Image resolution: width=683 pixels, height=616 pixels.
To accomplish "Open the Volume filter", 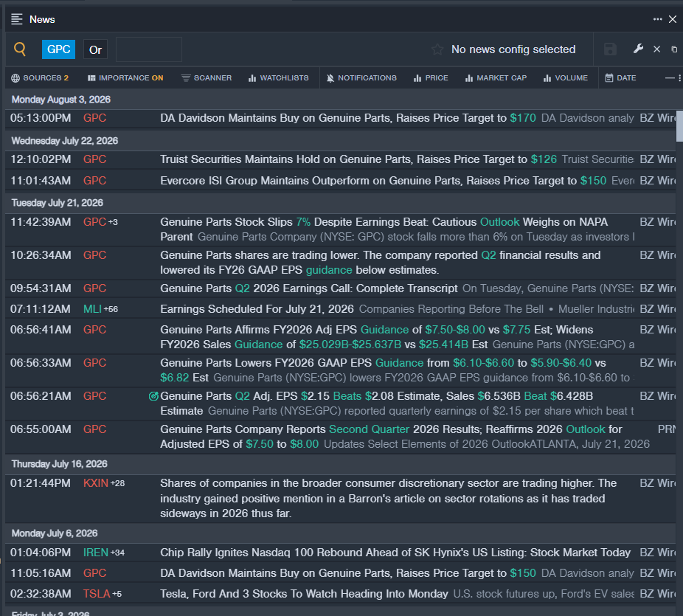I will [x=566, y=78].
